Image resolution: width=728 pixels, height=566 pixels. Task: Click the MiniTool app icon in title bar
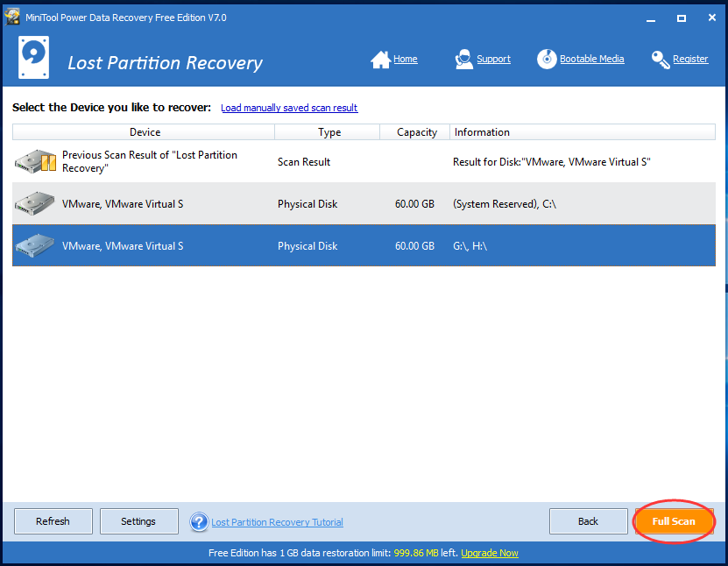[12, 18]
